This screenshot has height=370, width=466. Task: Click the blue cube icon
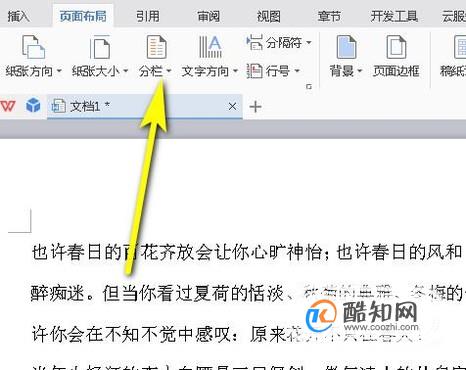pos(33,105)
